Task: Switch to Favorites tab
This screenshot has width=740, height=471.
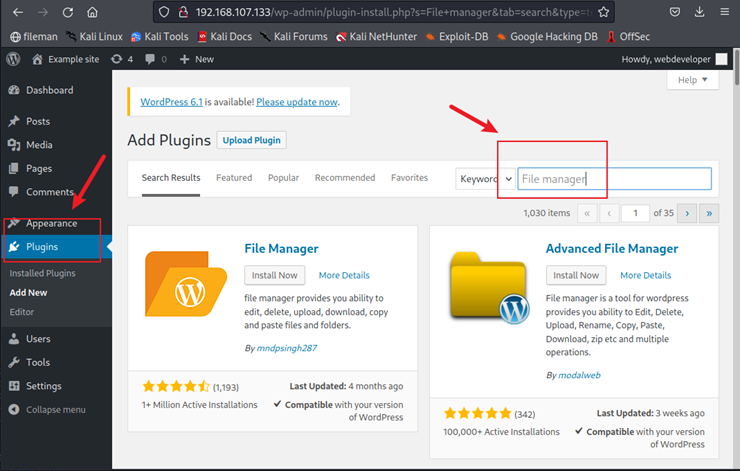Action: click(x=410, y=178)
